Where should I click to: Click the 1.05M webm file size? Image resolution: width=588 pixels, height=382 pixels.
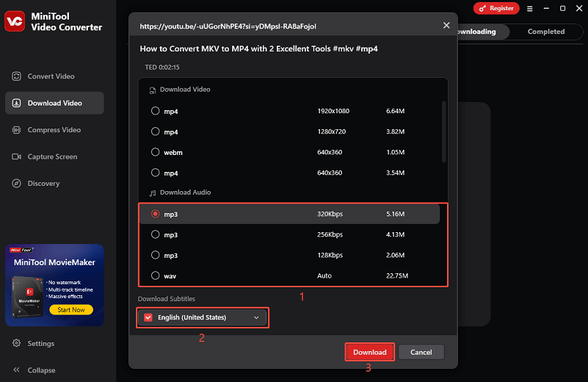(395, 152)
